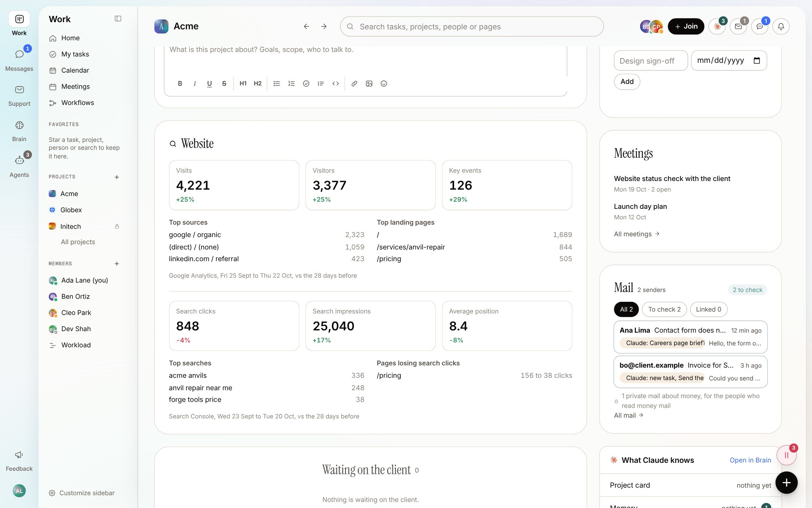The width and height of the screenshot is (812, 508).
Task: Go back with the left arrow
Action: click(306, 26)
